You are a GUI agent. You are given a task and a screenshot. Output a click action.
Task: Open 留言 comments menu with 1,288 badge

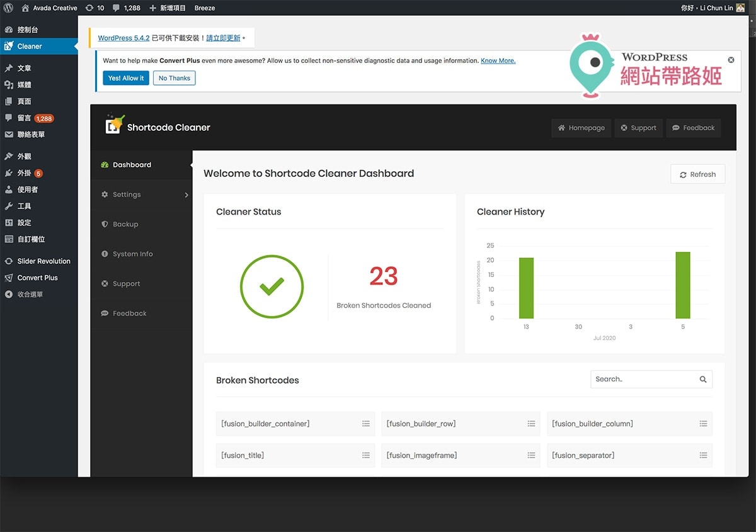click(x=39, y=118)
